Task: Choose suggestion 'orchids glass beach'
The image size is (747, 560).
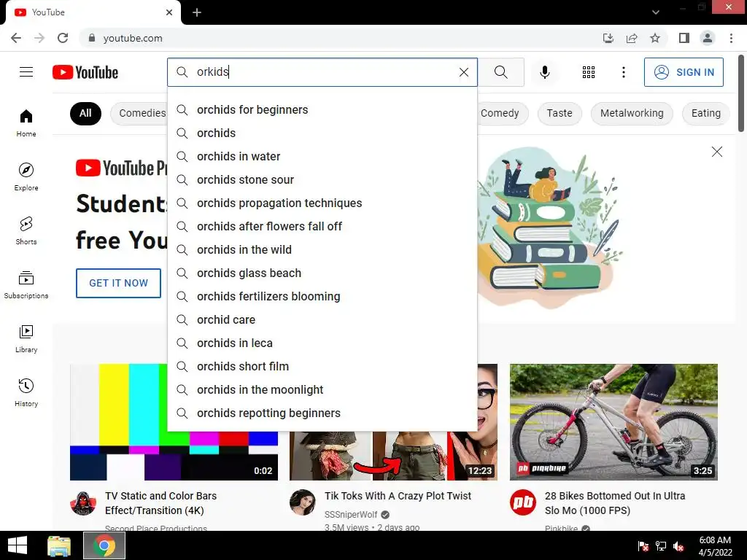Action: coord(322,273)
